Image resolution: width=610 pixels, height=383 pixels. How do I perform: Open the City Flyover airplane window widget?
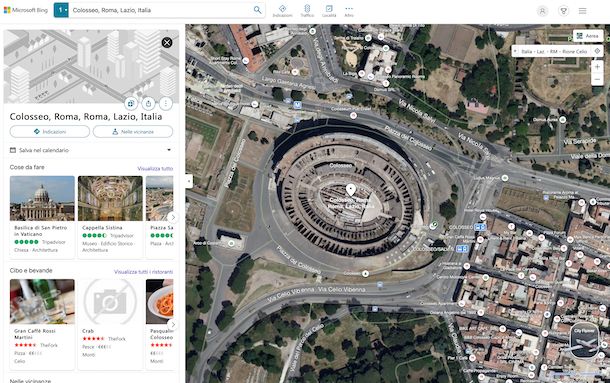point(584,341)
